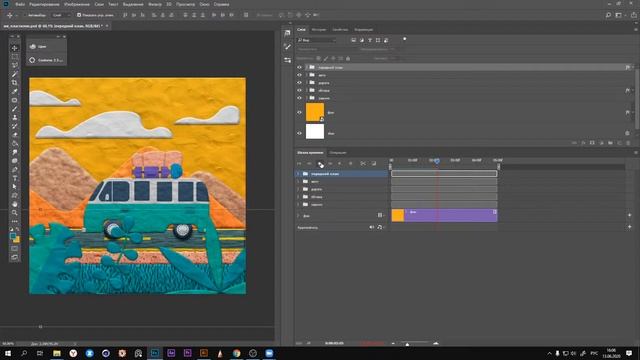Click the blue timeline playhead marker
Image resolution: width=640 pixels, height=360 pixels.
(437, 161)
